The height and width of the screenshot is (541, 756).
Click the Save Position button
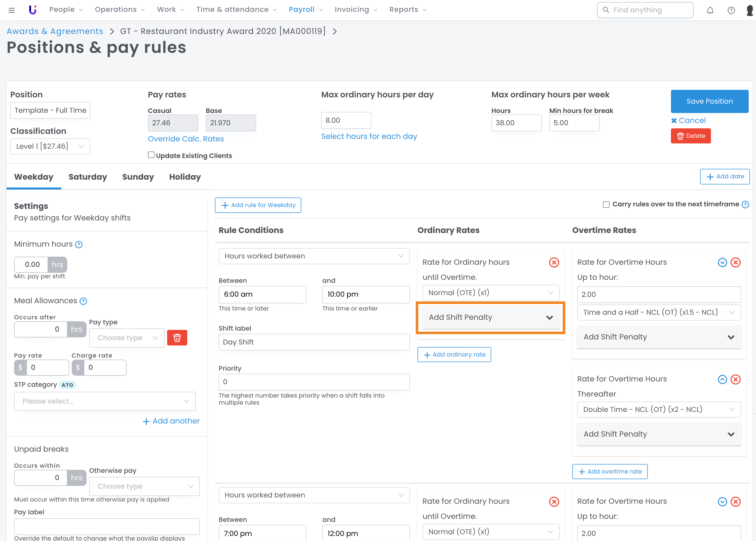click(709, 101)
